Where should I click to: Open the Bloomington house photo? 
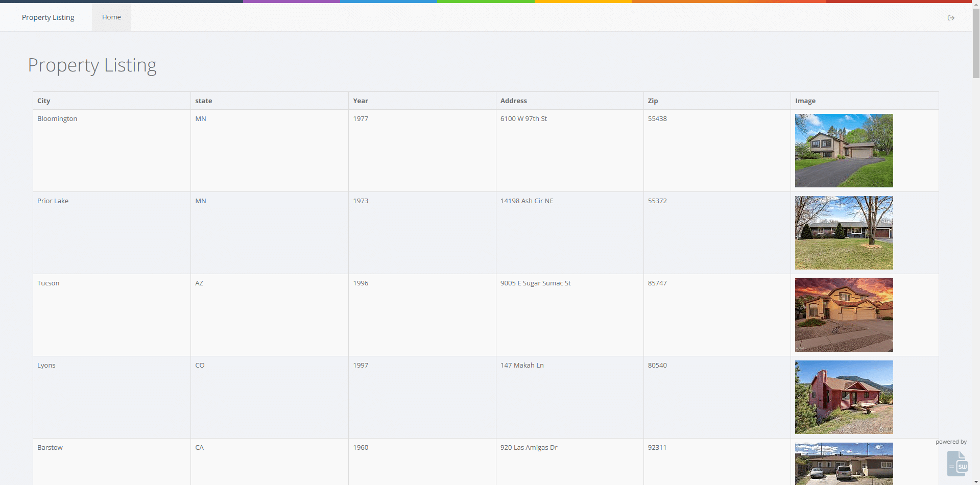click(844, 151)
